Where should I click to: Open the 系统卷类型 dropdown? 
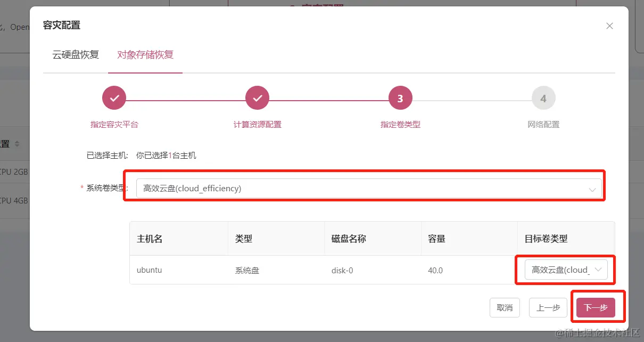369,188
